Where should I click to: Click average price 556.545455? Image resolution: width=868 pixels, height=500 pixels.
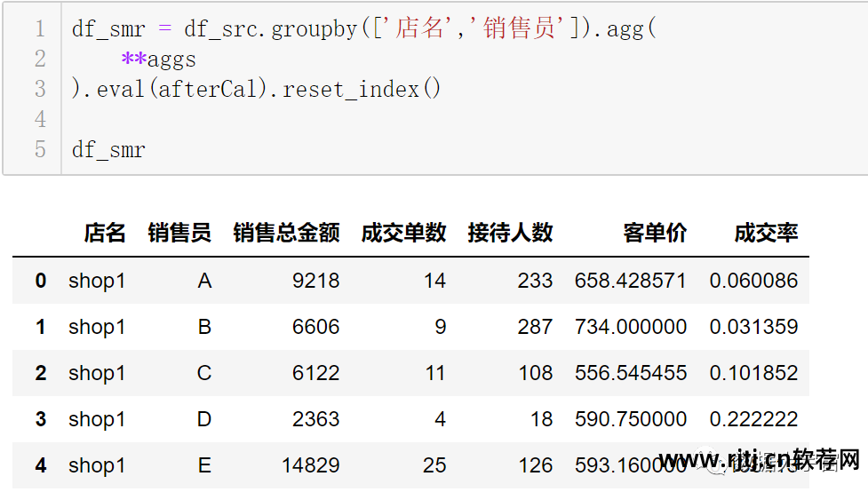click(x=631, y=373)
